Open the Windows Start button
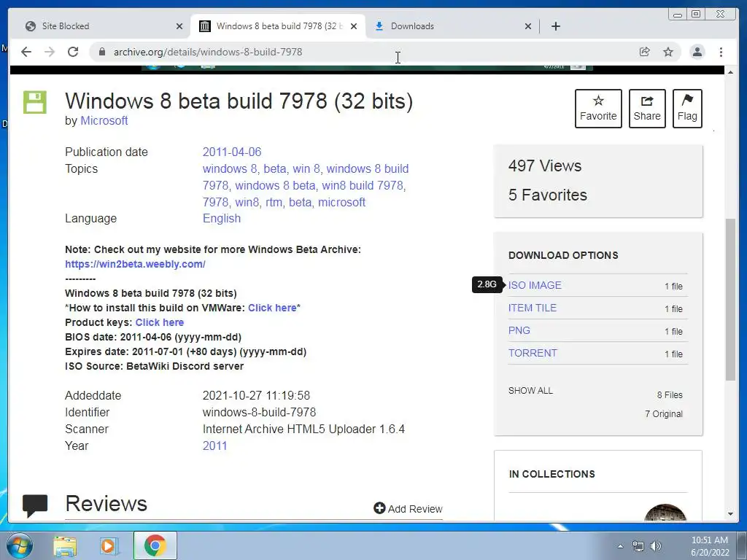 [x=20, y=545]
